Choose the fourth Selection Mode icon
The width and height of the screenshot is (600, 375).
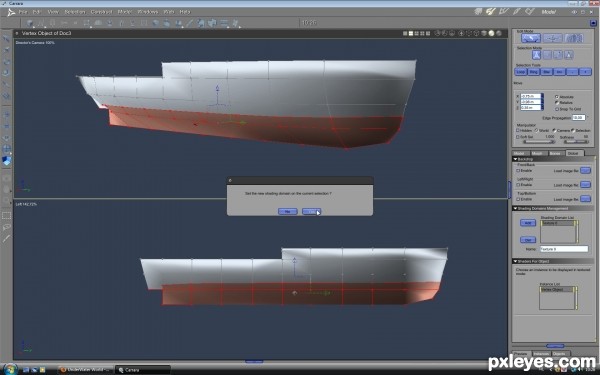569,55
